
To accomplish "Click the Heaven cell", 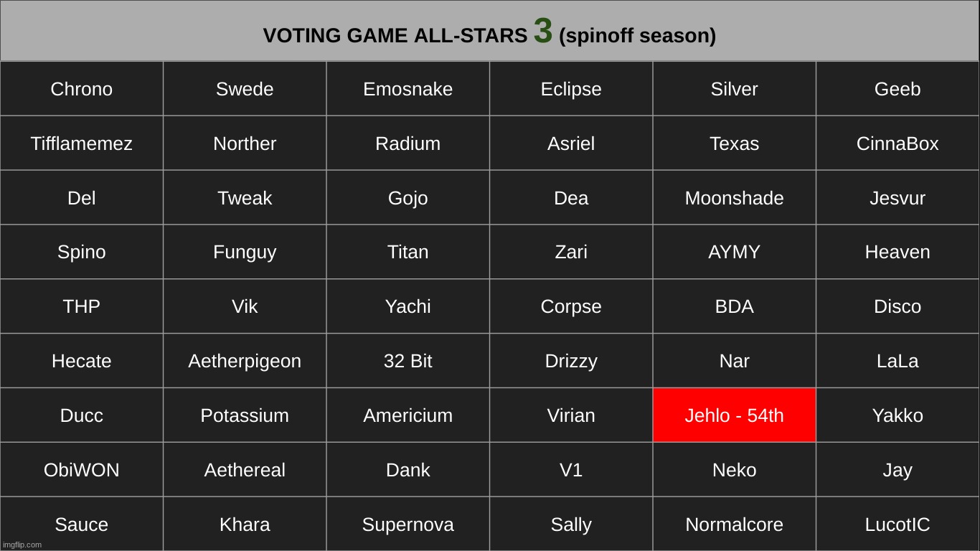I will click(897, 252).
